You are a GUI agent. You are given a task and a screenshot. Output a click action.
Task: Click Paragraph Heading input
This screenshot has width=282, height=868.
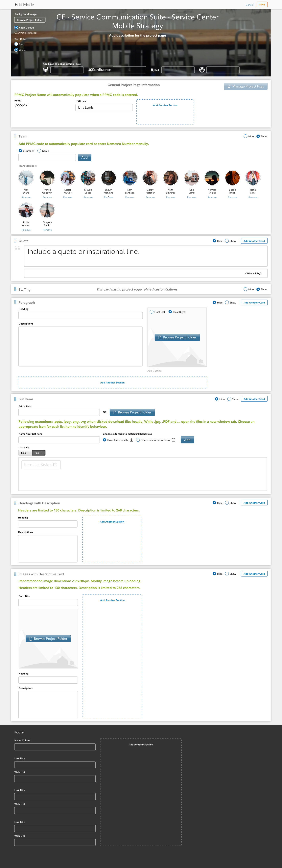(x=81, y=315)
